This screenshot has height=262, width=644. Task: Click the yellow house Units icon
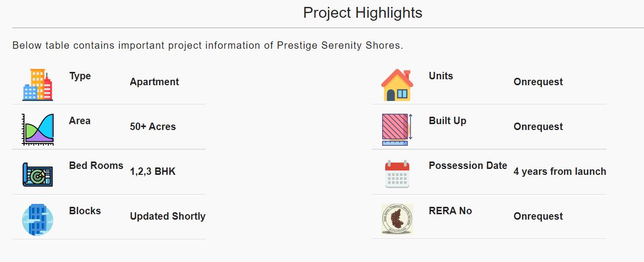pyautogui.click(x=397, y=85)
